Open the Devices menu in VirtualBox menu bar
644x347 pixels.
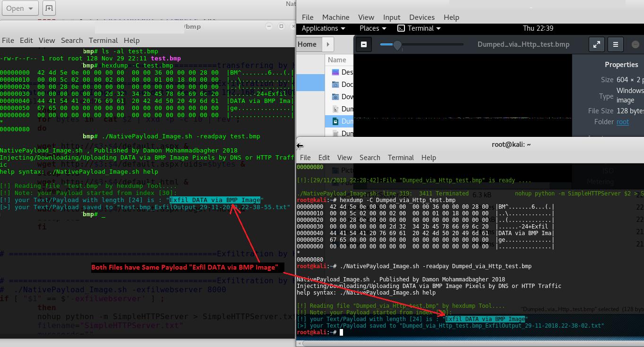tap(421, 17)
